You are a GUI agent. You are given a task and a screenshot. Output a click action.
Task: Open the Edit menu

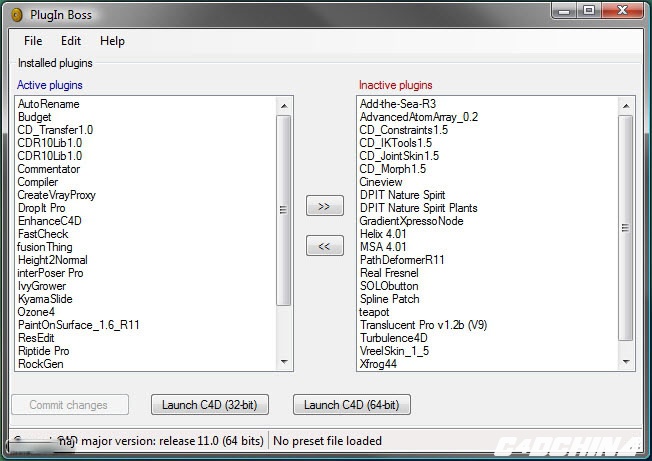[x=71, y=41]
